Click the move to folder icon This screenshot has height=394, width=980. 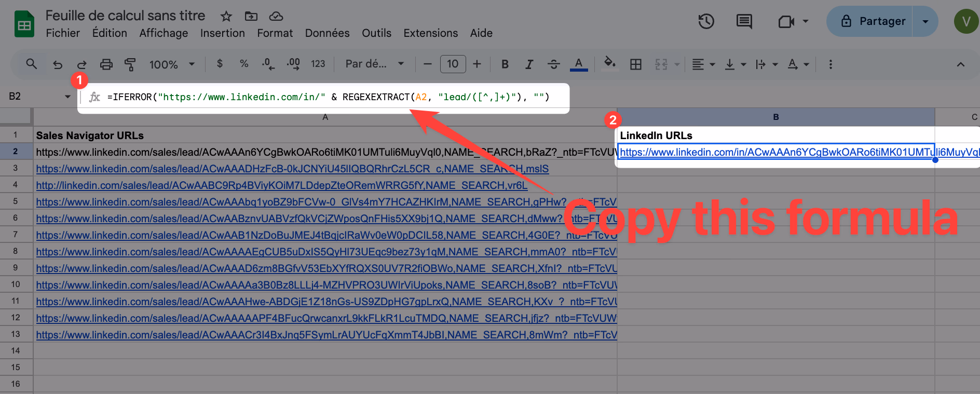point(251,17)
